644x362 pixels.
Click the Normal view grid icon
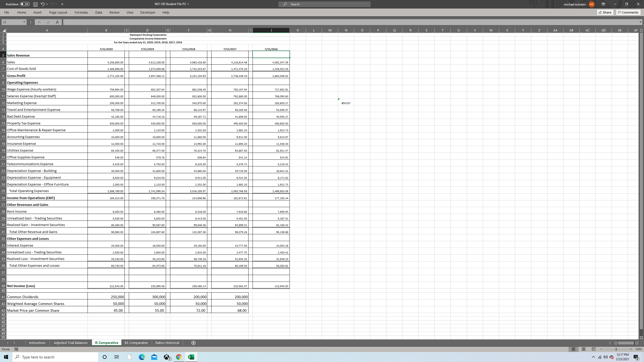click(x=574, y=349)
